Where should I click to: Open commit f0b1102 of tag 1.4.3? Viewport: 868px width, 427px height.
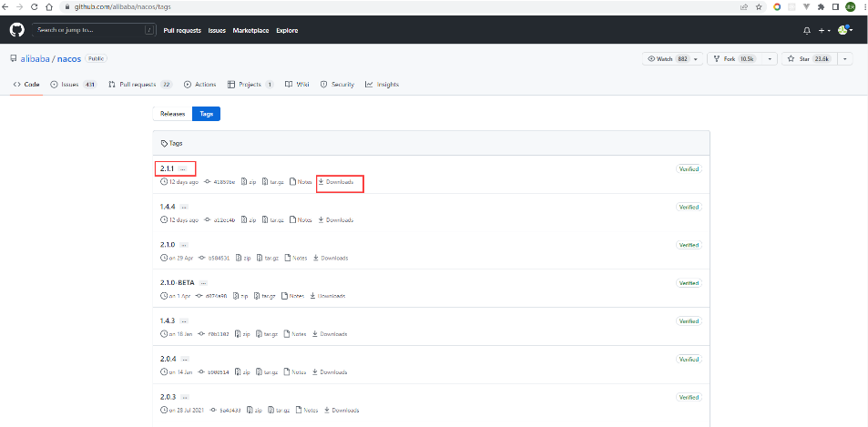[x=213, y=334]
